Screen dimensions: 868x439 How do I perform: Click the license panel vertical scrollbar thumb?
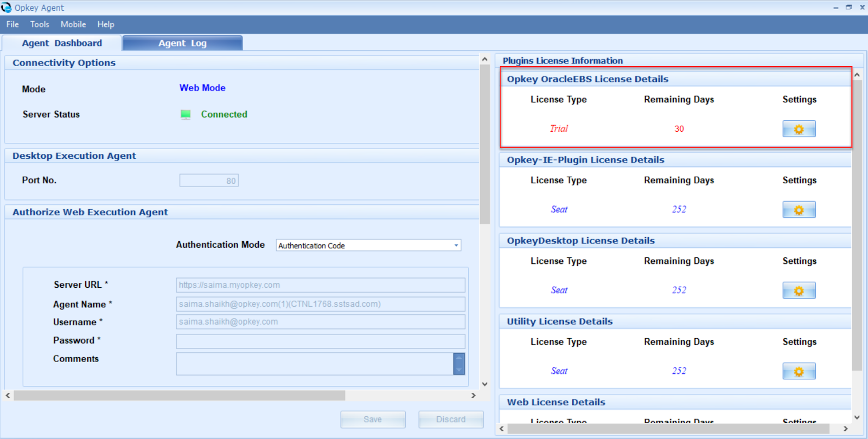click(x=857, y=225)
